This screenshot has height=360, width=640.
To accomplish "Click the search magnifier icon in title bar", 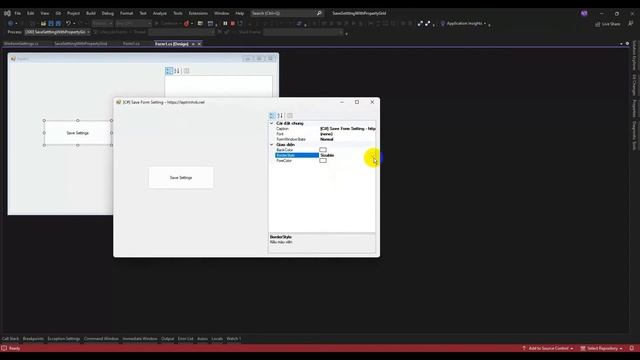I will click(x=319, y=13).
